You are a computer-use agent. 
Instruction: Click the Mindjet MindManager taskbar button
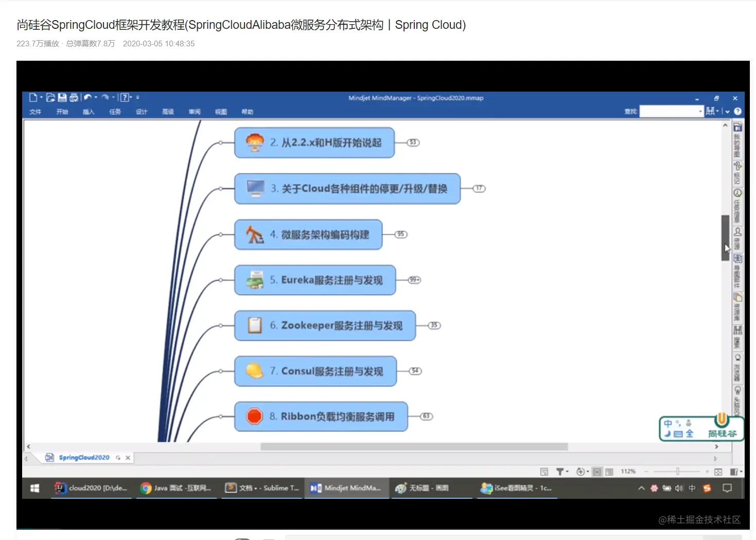[346, 488]
